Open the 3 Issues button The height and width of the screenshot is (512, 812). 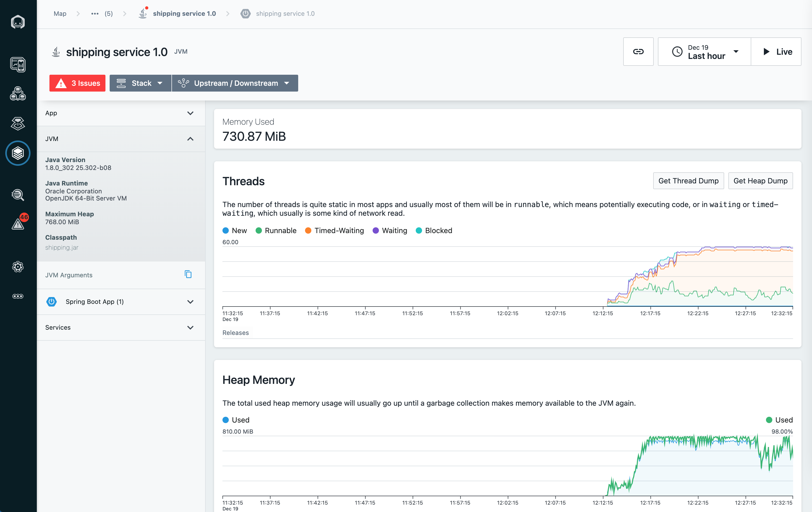(77, 83)
